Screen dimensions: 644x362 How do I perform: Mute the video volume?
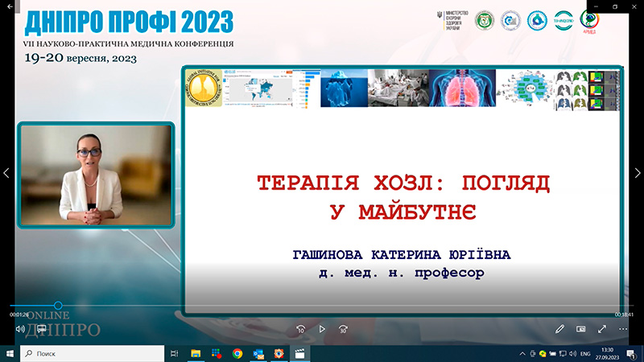click(20, 329)
